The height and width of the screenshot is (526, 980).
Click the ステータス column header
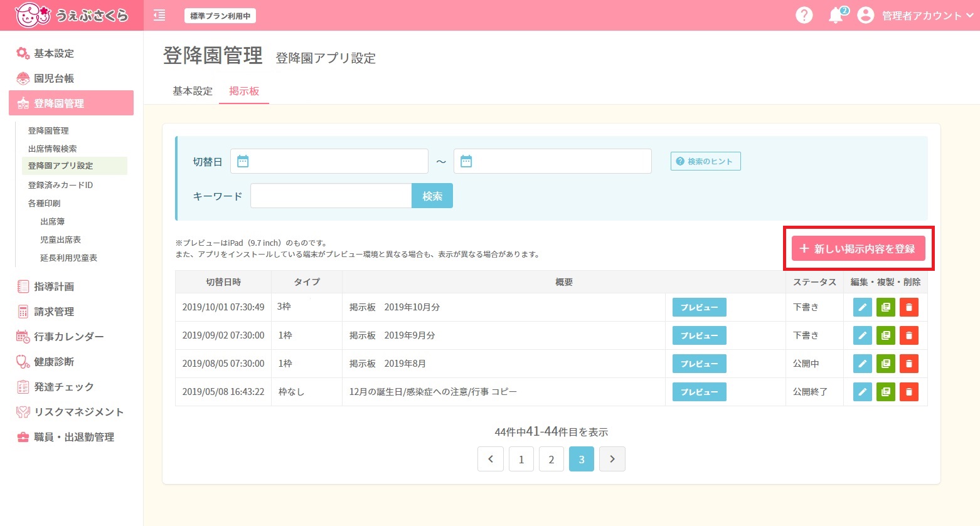[x=814, y=282]
